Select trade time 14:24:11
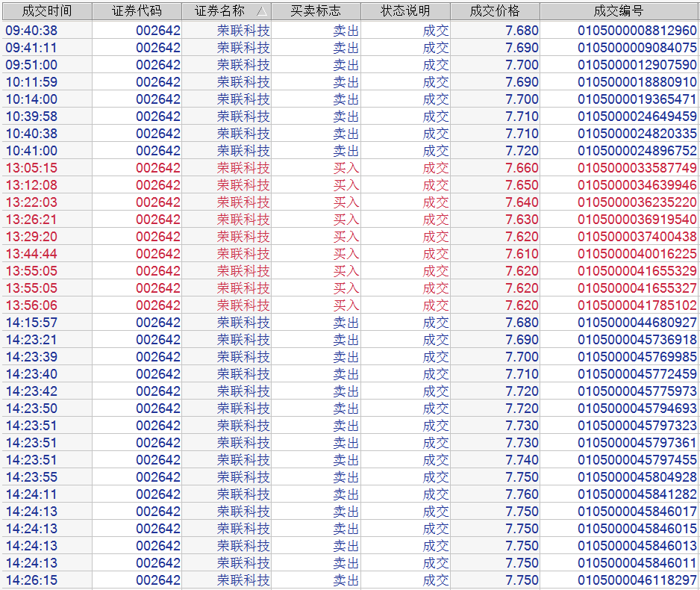 [31, 494]
